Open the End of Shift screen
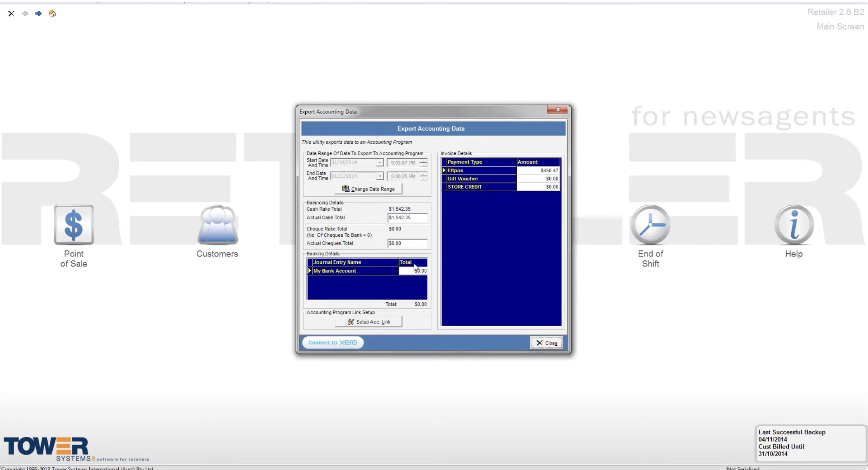 650,225
